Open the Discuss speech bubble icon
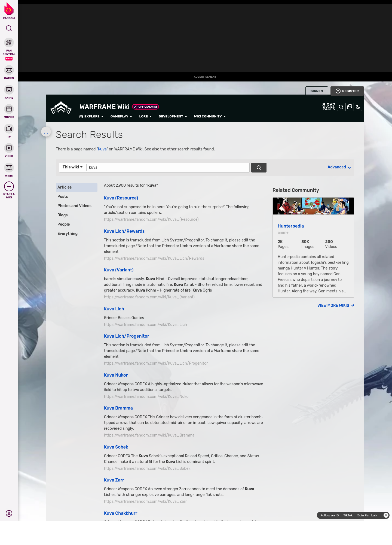Viewport: 392px width, 545px height. pos(350,107)
